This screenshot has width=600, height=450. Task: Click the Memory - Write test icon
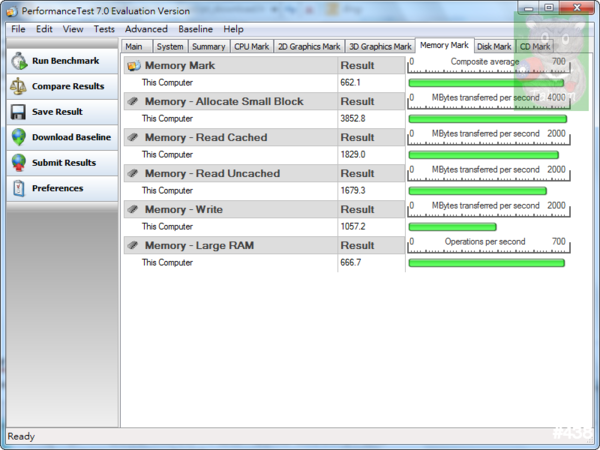click(x=133, y=209)
